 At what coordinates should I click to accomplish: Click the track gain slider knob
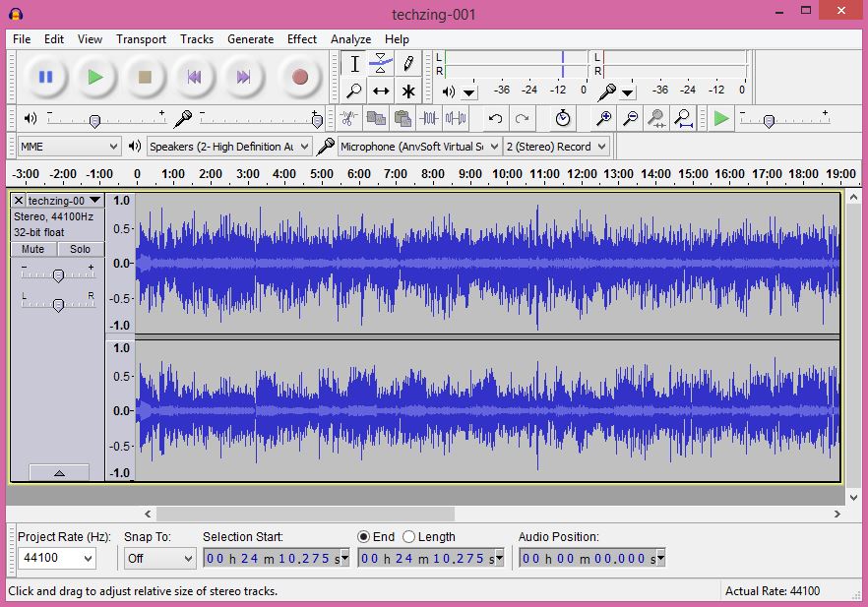pos(58,275)
